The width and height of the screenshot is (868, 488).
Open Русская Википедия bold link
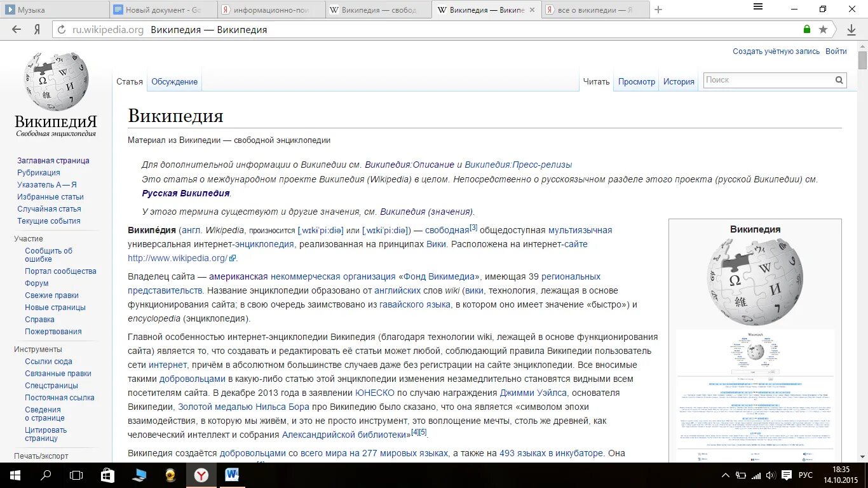(x=186, y=193)
